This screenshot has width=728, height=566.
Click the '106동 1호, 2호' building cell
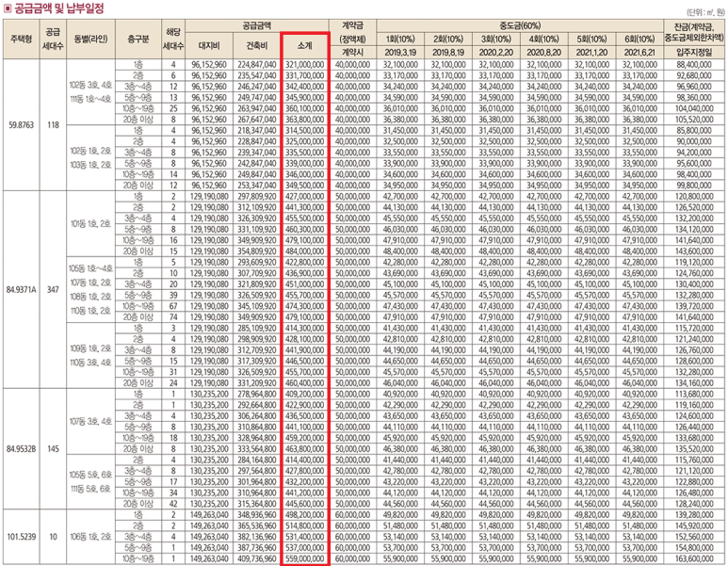(91, 537)
